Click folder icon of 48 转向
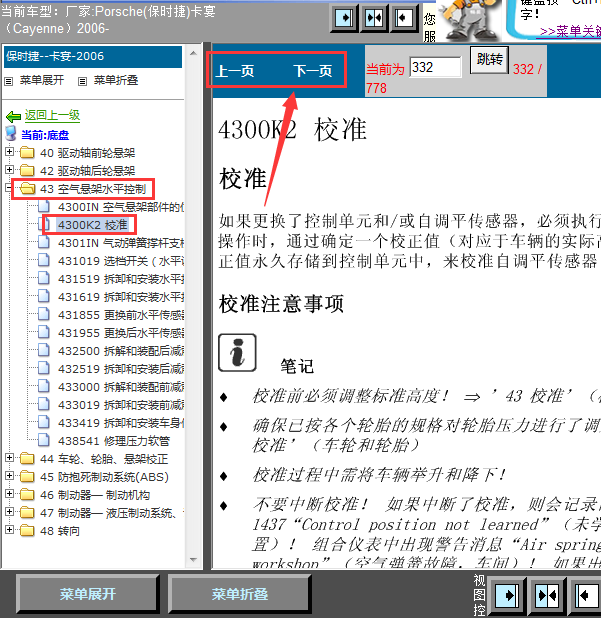The width and height of the screenshot is (601, 618). (x=27, y=531)
